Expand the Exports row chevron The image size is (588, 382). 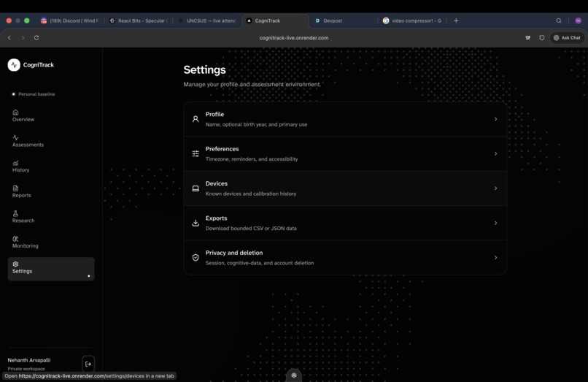[496, 223]
